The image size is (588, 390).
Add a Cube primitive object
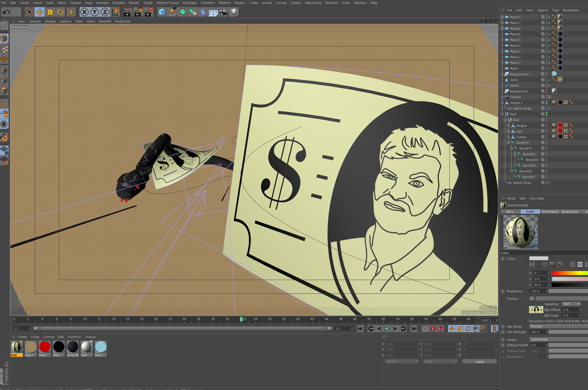[x=162, y=12]
